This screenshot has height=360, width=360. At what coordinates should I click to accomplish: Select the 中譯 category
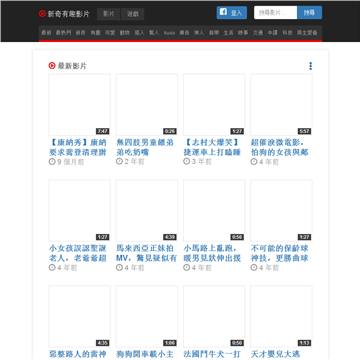tap(272, 33)
